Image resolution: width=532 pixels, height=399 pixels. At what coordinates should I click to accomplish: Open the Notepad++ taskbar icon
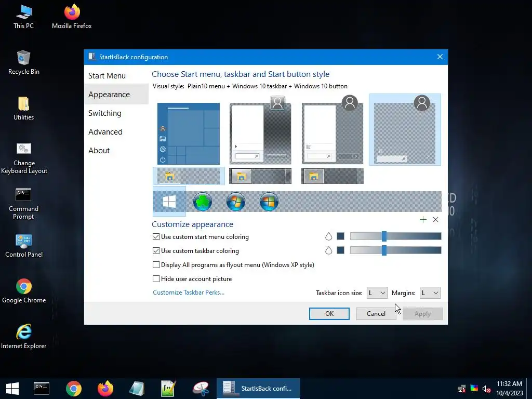click(x=169, y=389)
